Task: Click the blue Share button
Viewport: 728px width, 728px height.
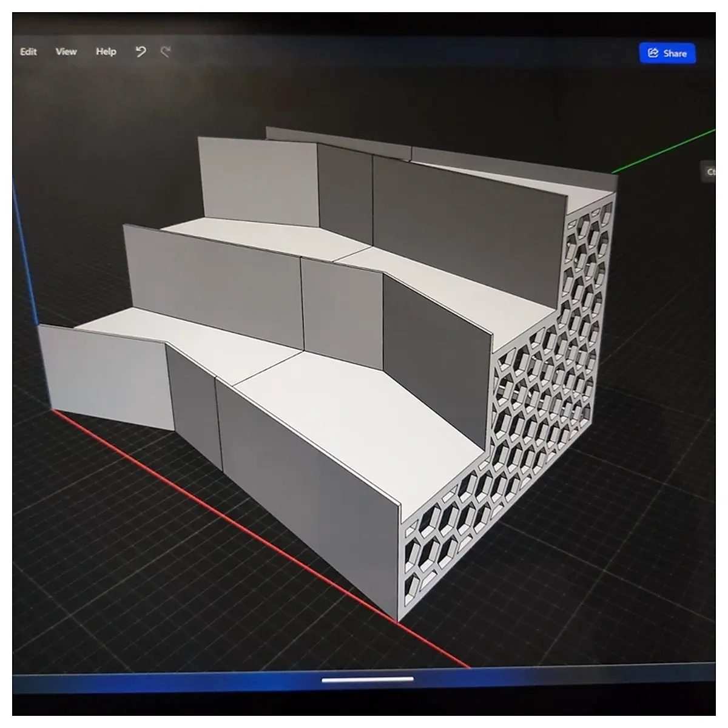Action: pos(667,53)
